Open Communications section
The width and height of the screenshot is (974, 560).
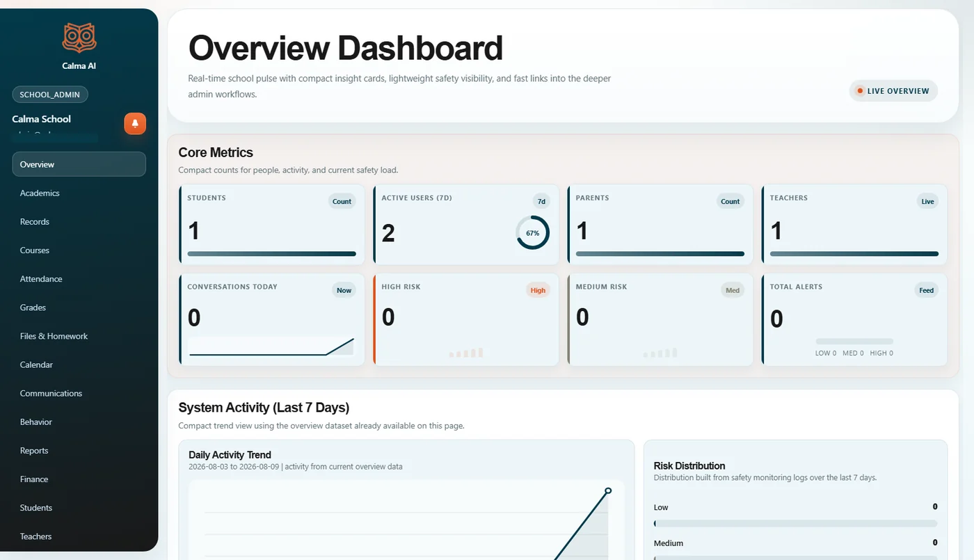click(79, 393)
